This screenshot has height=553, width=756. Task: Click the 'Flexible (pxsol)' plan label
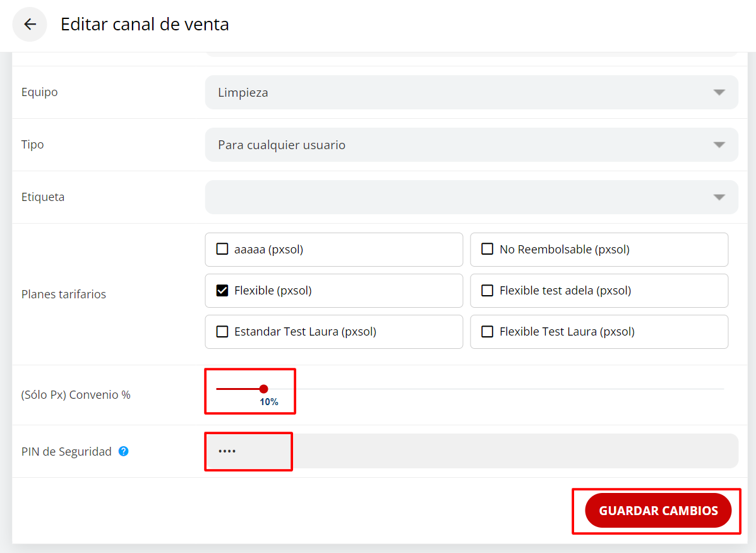point(273,291)
